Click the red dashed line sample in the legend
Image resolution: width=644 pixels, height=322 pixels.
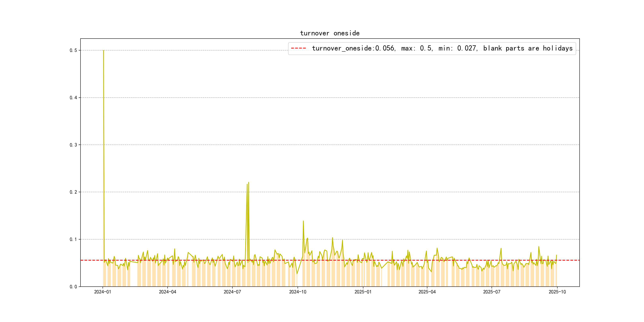pos(299,48)
